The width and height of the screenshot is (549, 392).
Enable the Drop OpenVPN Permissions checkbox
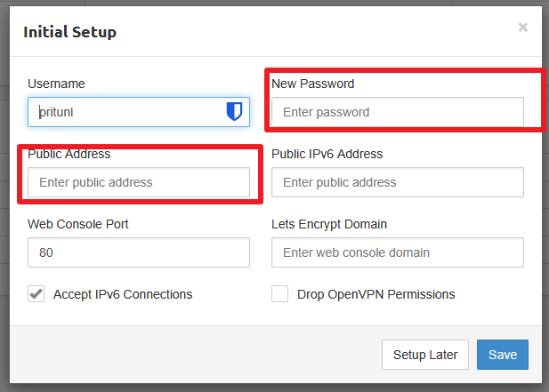(x=280, y=294)
